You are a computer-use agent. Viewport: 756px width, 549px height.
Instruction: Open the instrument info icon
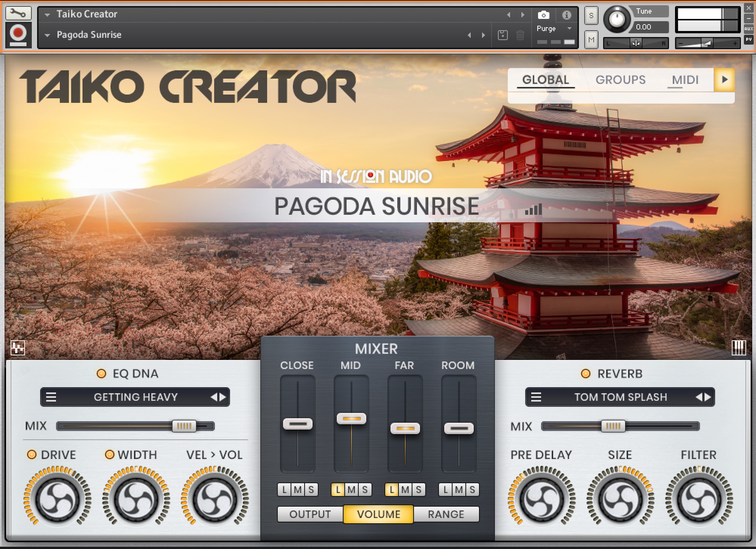coord(566,15)
